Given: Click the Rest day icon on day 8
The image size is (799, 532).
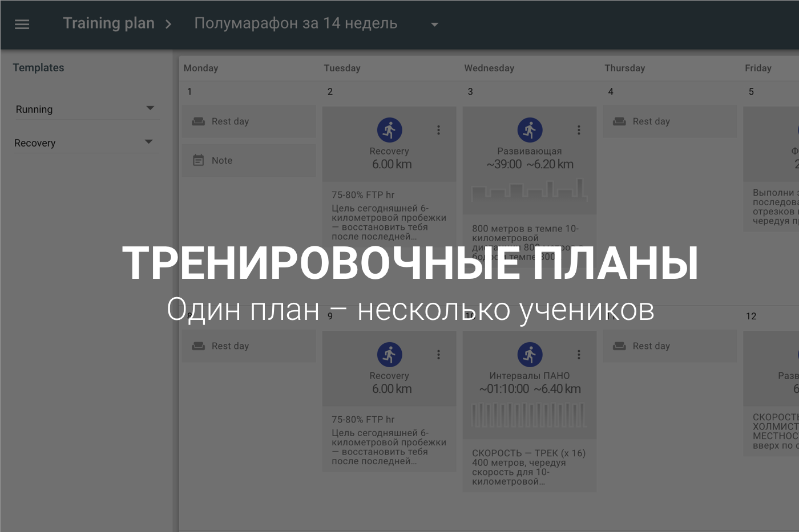Looking at the screenshot, I should [x=197, y=346].
